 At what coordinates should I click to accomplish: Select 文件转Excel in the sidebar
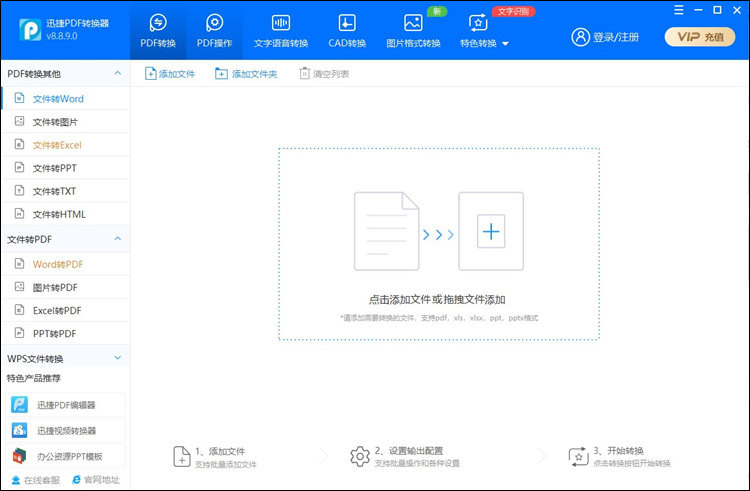66,144
